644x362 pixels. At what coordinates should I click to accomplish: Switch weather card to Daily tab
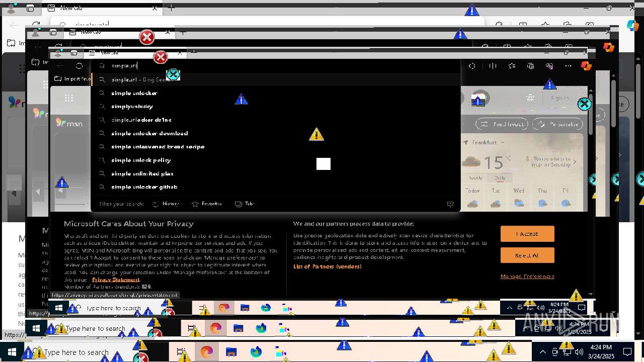(500, 178)
